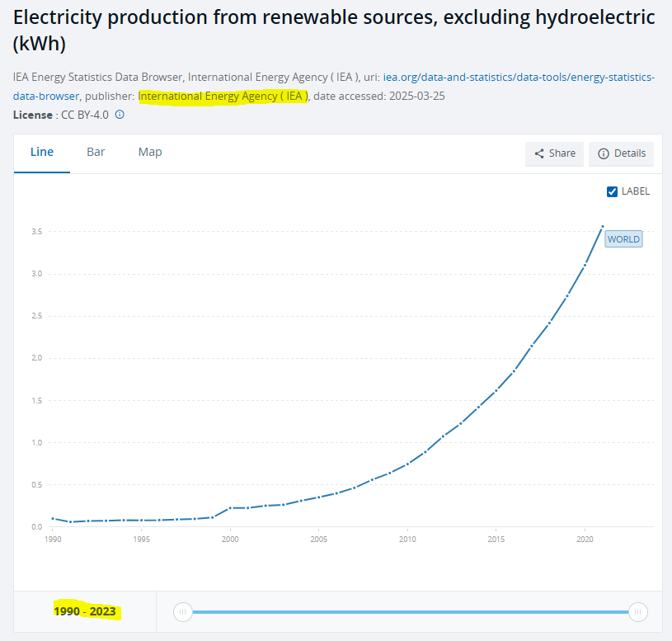This screenshot has height=641, width=672.
Task: Click the last data point on the trend line
Action: pos(602,225)
